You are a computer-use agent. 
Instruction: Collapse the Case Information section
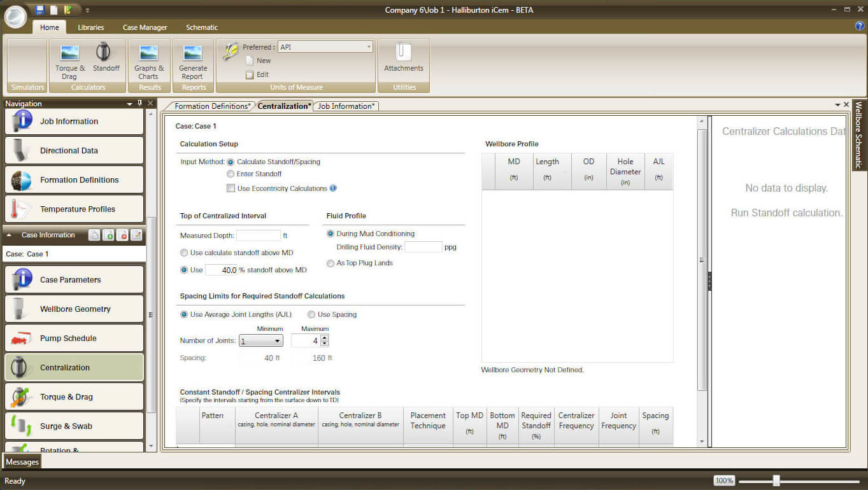pos(10,235)
